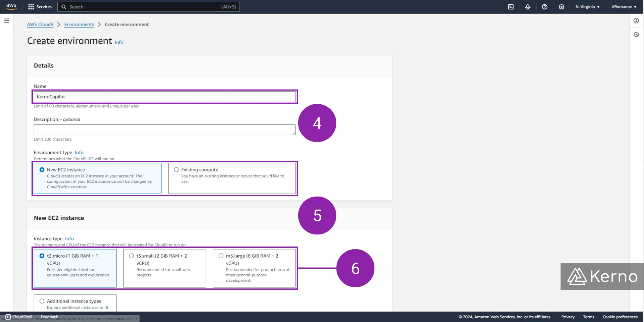Open the Services grid menu
This screenshot has width=644, height=322.
point(31,7)
